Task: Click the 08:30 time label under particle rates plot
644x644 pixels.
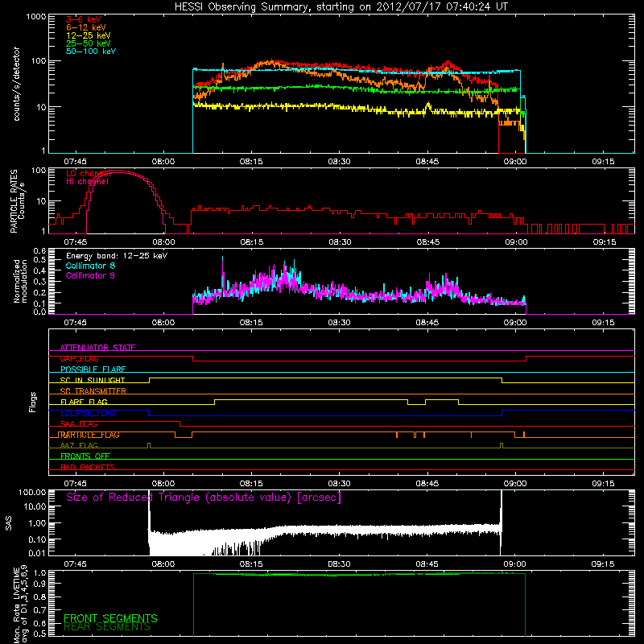Action: click(x=340, y=242)
